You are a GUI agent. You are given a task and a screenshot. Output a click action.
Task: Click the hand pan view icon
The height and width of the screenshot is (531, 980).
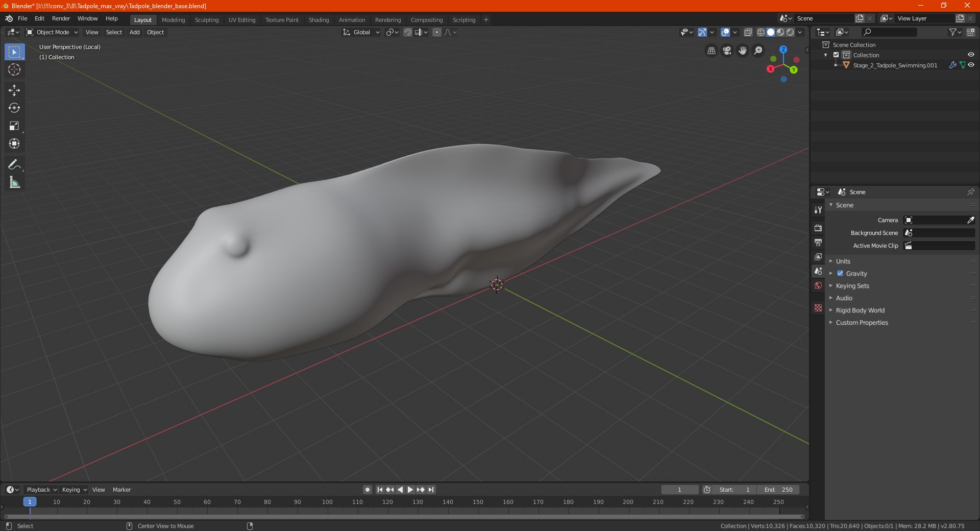point(743,51)
